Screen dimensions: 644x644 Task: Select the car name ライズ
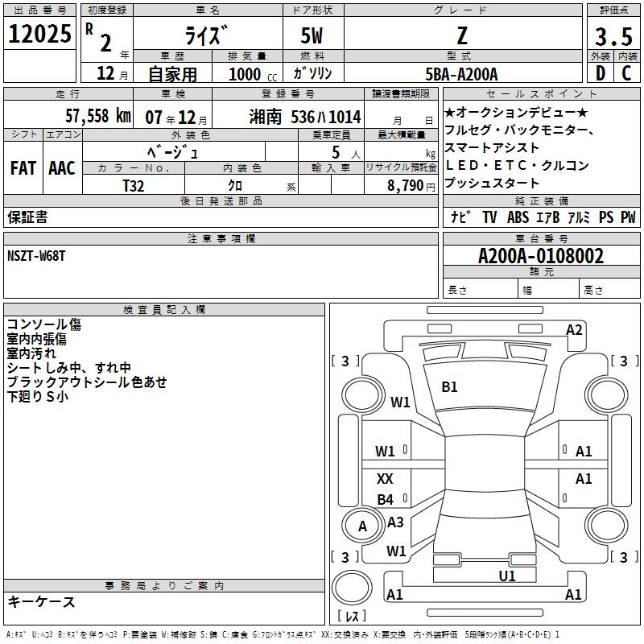206,35
